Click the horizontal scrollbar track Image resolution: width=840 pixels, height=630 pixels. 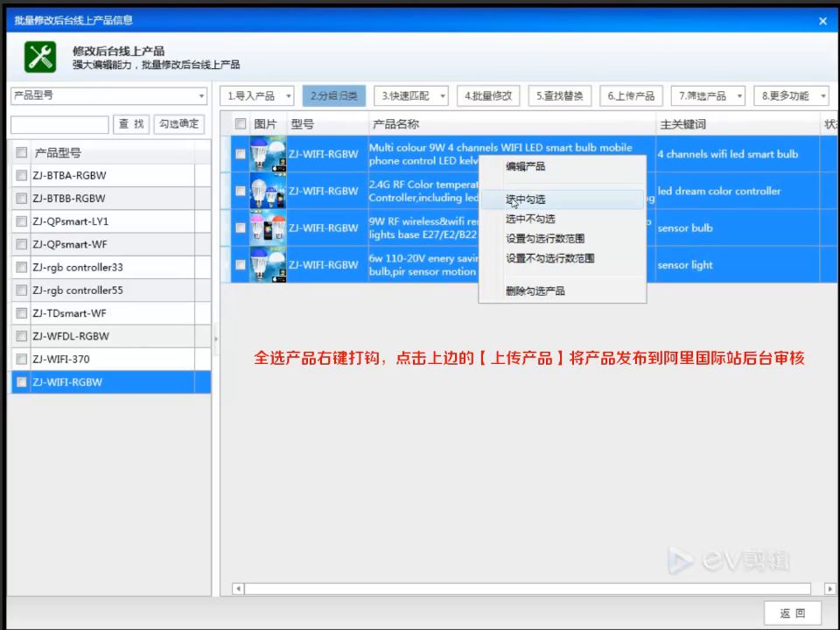[x=528, y=589]
